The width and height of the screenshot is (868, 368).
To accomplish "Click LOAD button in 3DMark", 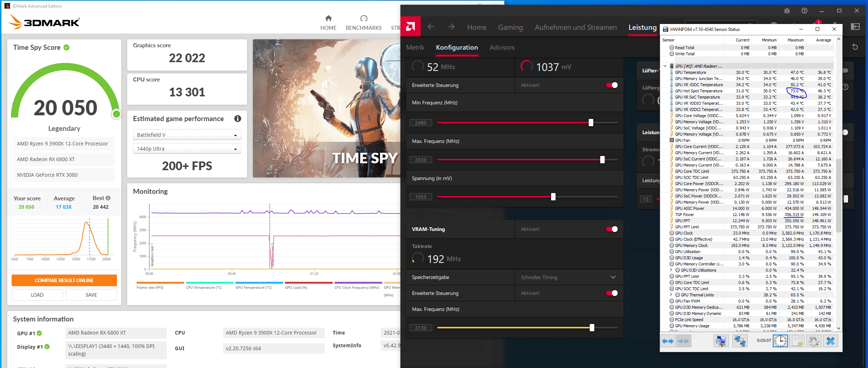I will (x=37, y=295).
